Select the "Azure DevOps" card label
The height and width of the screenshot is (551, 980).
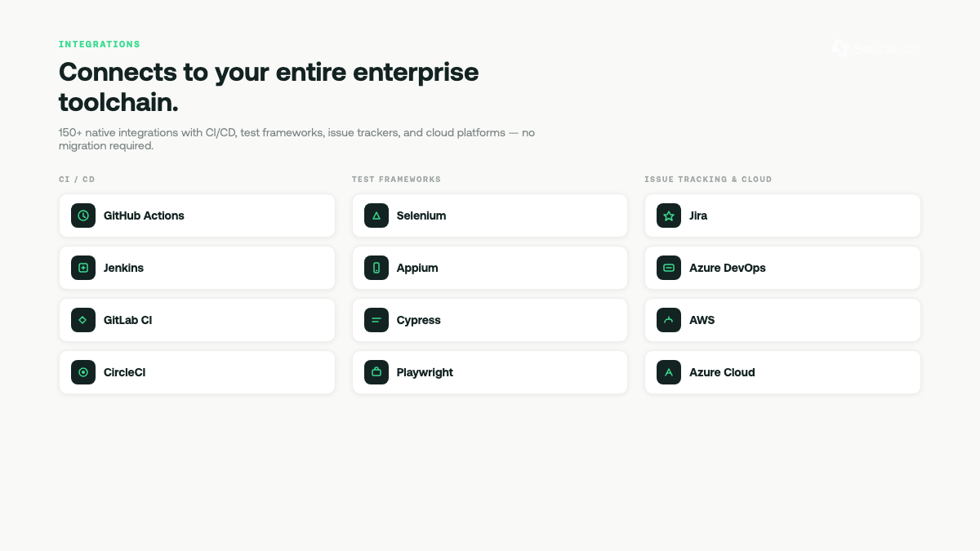[728, 268]
